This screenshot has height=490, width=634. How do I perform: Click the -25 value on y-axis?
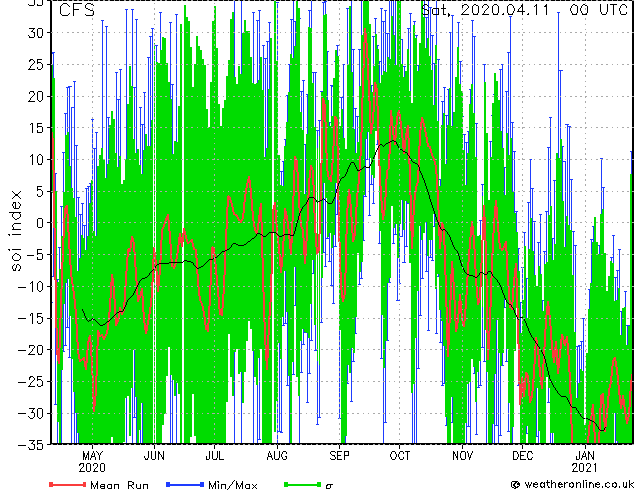coord(32,381)
